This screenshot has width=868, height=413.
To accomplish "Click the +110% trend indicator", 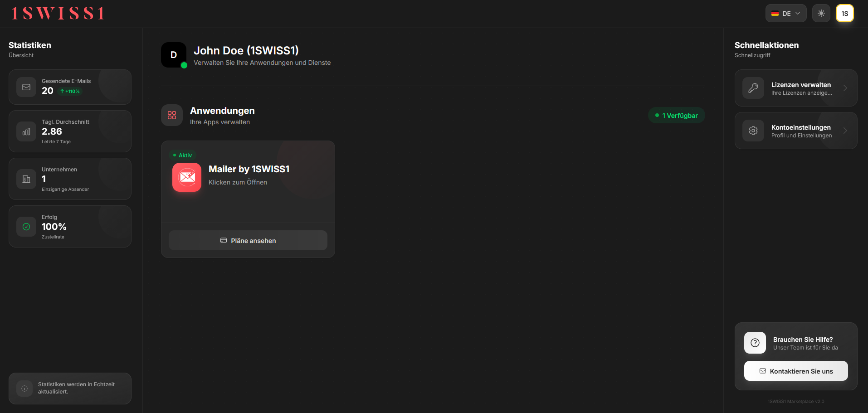I will (70, 91).
